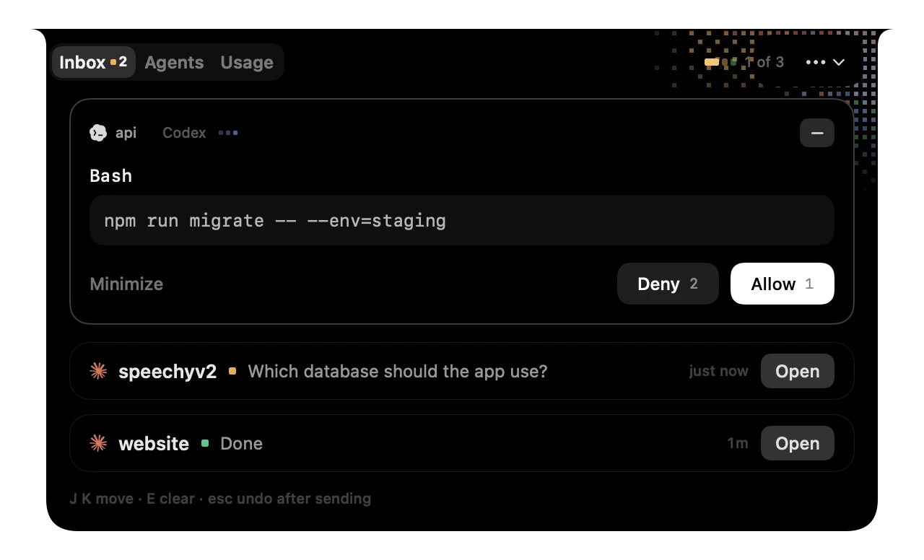The width and height of the screenshot is (924, 560).
Task: Click the 'Codex' label in the api card
Action: (x=184, y=133)
